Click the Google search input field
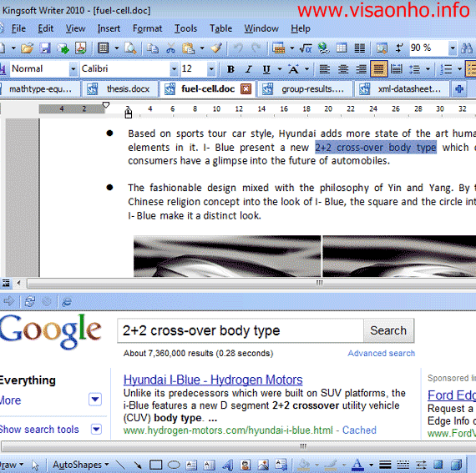 point(241,330)
